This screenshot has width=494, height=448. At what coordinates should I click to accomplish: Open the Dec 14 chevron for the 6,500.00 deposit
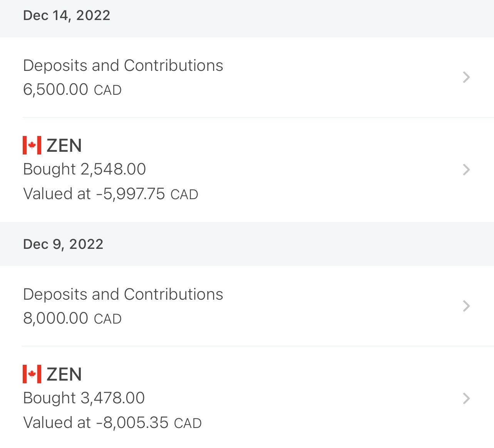[466, 77]
